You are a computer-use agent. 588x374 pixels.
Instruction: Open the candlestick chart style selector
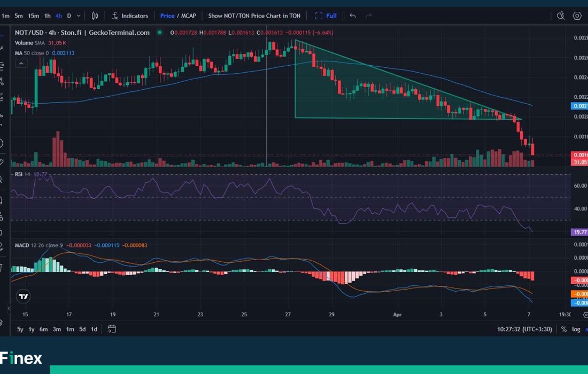pos(95,16)
